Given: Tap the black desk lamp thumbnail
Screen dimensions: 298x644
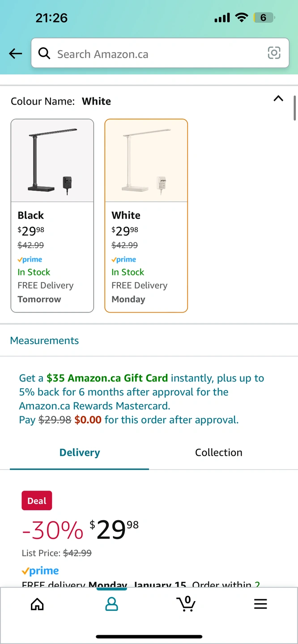Looking at the screenshot, I should (x=52, y=161).
